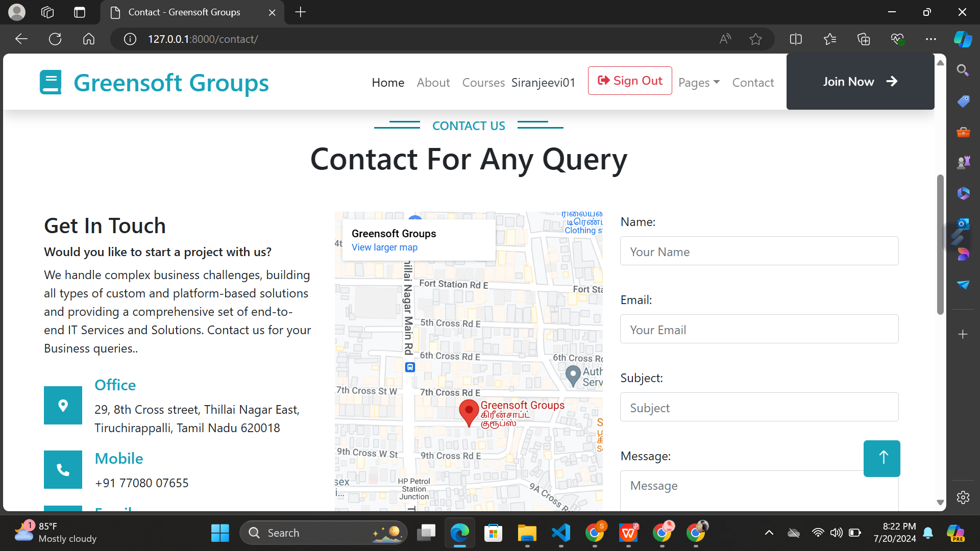Open About nav link
This screenshot has height=551, width=980.
click(x=433, y=83)
